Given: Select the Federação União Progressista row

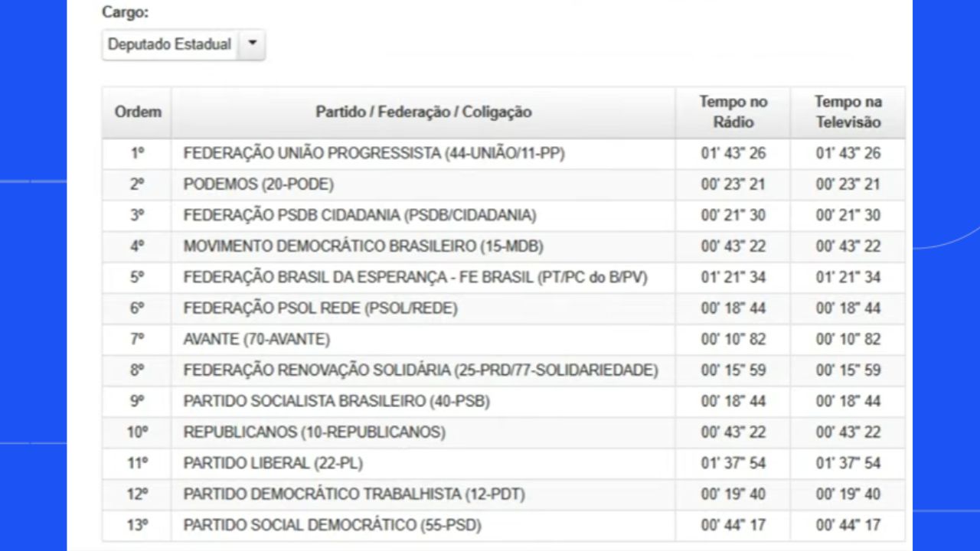Looking at the screenshot, I should tap(503, 154).
